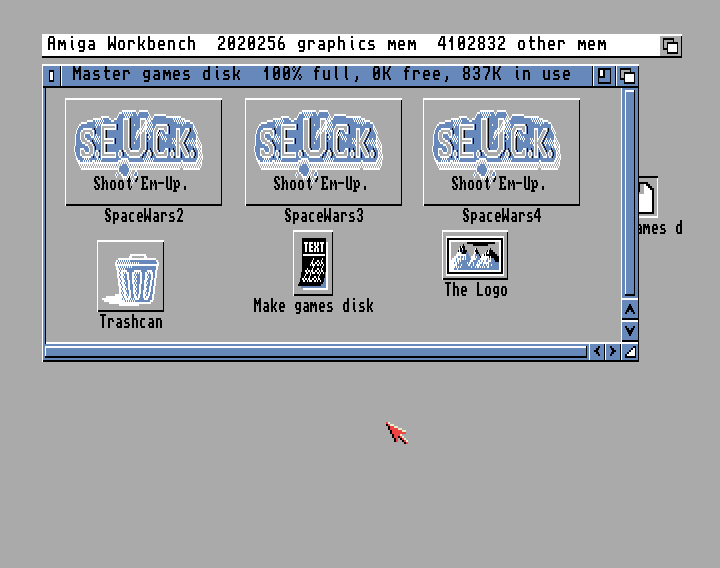720x568 pixels.
Task: Click the Make games disk label
Action: [313, 306]
